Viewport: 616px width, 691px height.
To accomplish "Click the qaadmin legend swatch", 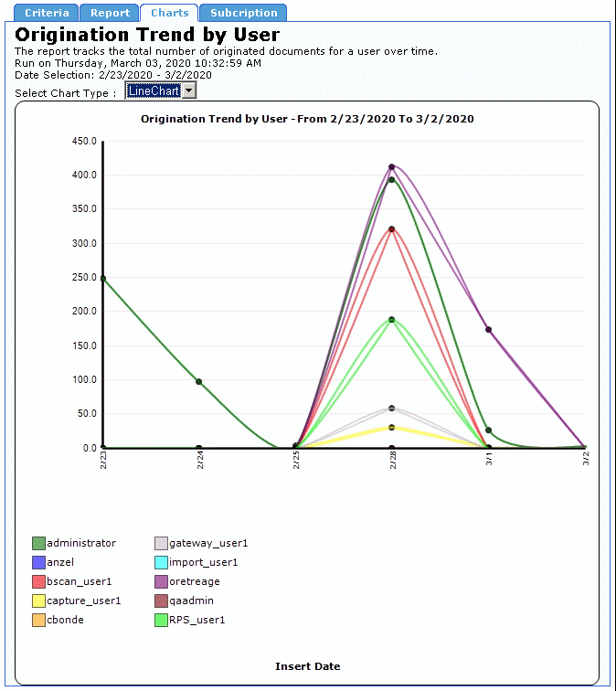I will tap(161, 601).
